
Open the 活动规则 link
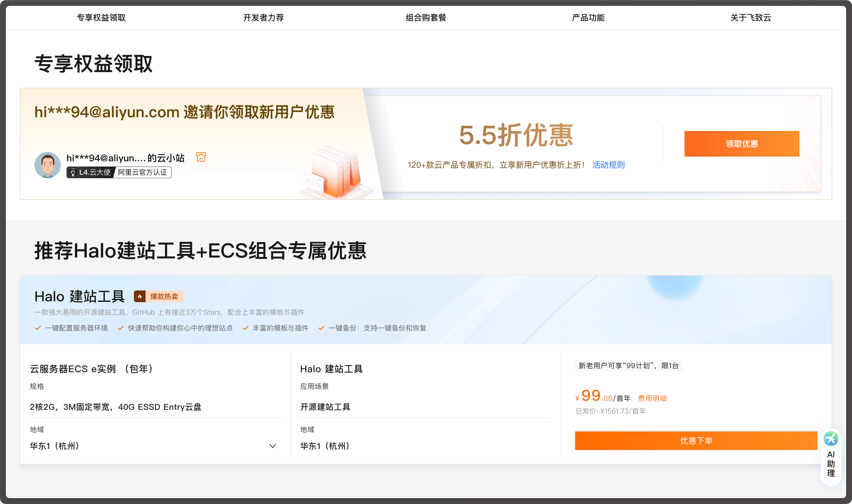[x=608, y=165]
